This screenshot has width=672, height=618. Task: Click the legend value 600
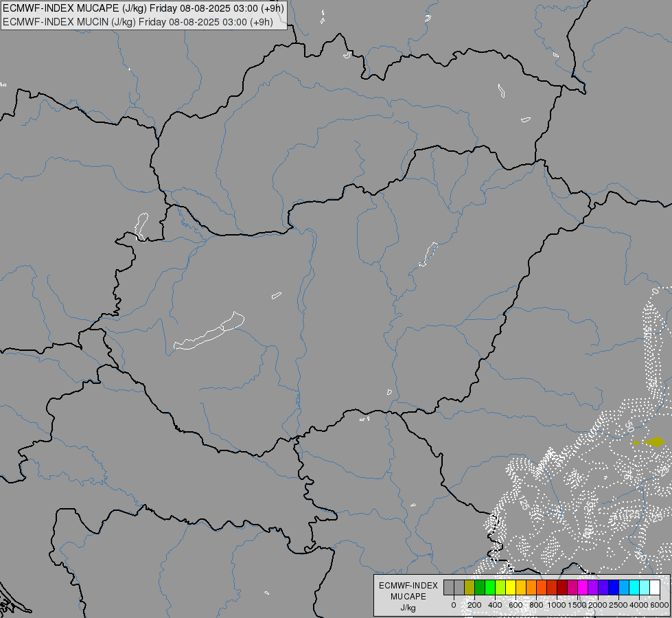(515, 605)
